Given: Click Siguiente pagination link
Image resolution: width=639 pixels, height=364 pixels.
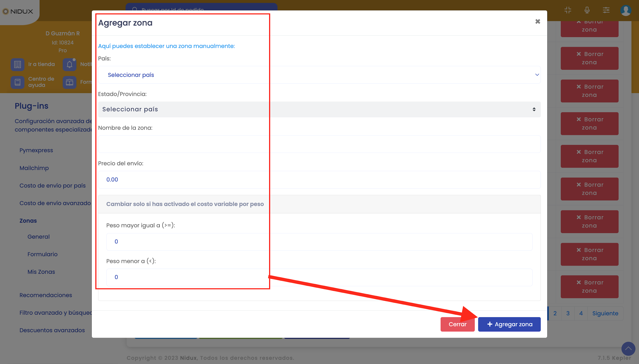Looking at the screenshot, I should pos(605,313).
